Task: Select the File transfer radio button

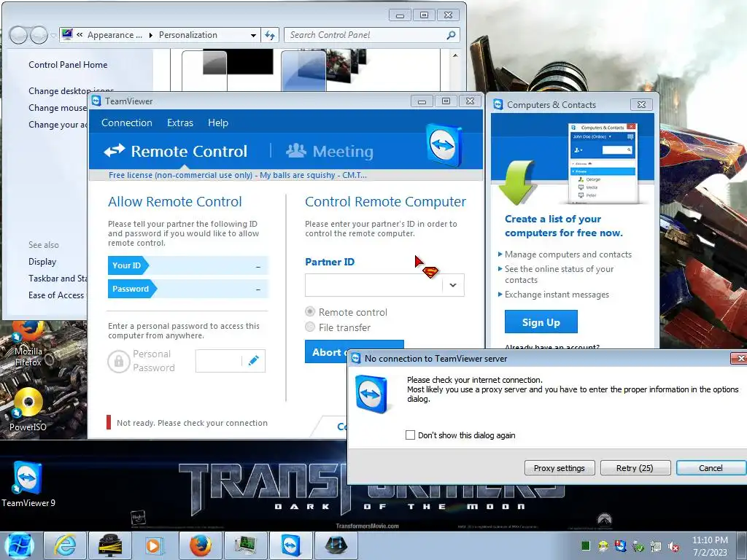Action: pos(310,327)
